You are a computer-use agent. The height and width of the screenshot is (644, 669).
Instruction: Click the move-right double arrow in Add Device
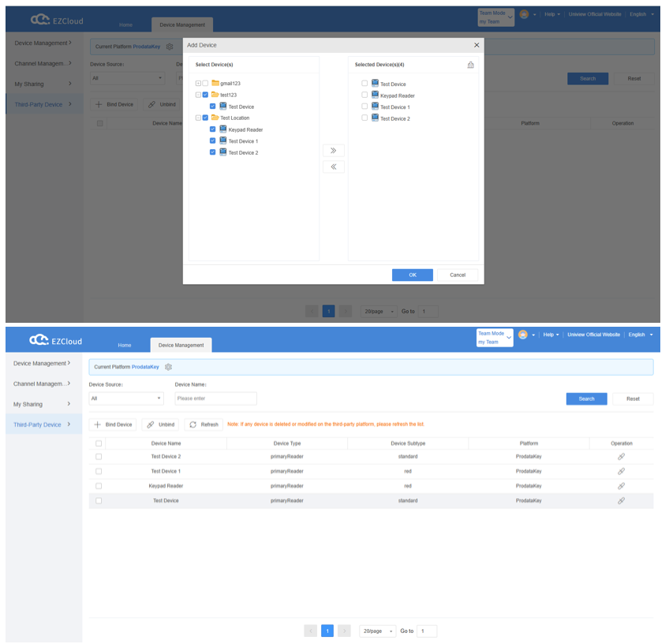[x=333, y=151]
